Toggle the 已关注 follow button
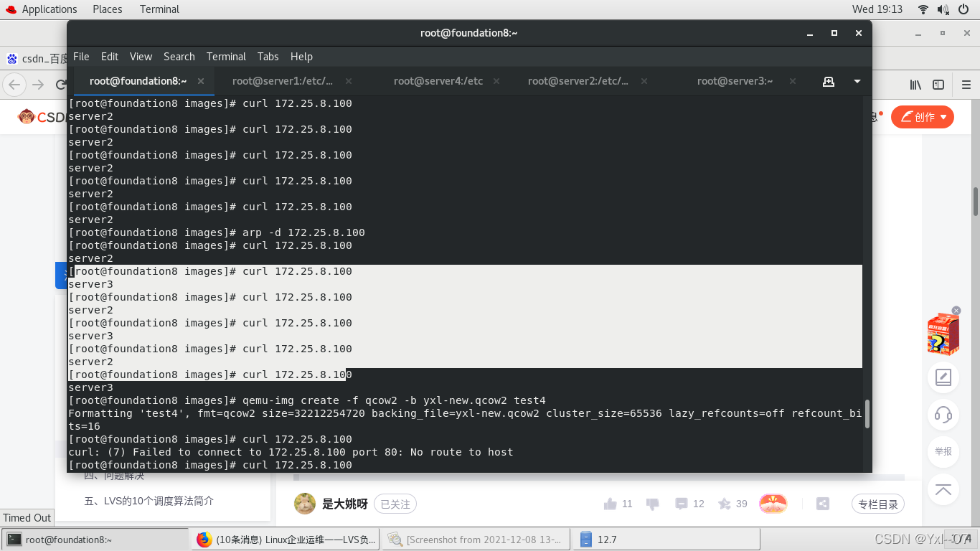Viewport: 980px width, 551px height. [x=395, y=504]
